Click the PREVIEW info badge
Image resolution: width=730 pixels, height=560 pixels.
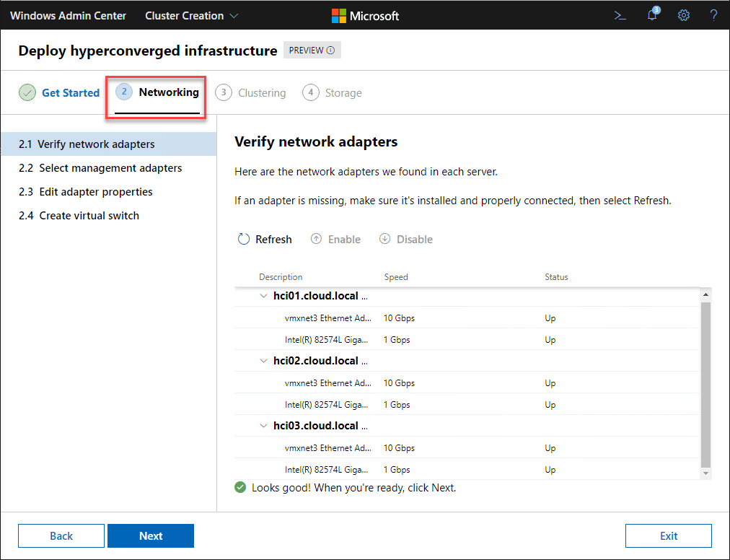coord(312,51)
